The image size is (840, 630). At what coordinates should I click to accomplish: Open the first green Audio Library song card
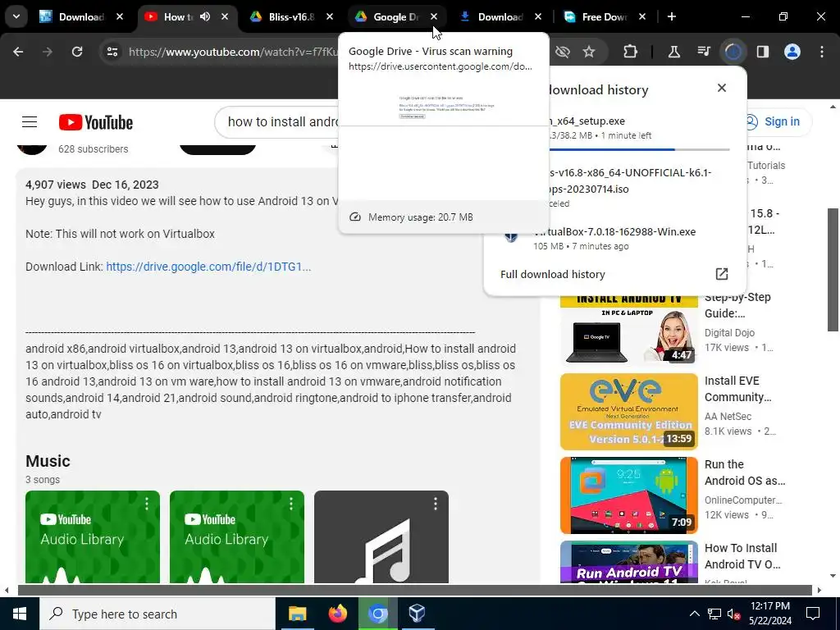(92, 536)
